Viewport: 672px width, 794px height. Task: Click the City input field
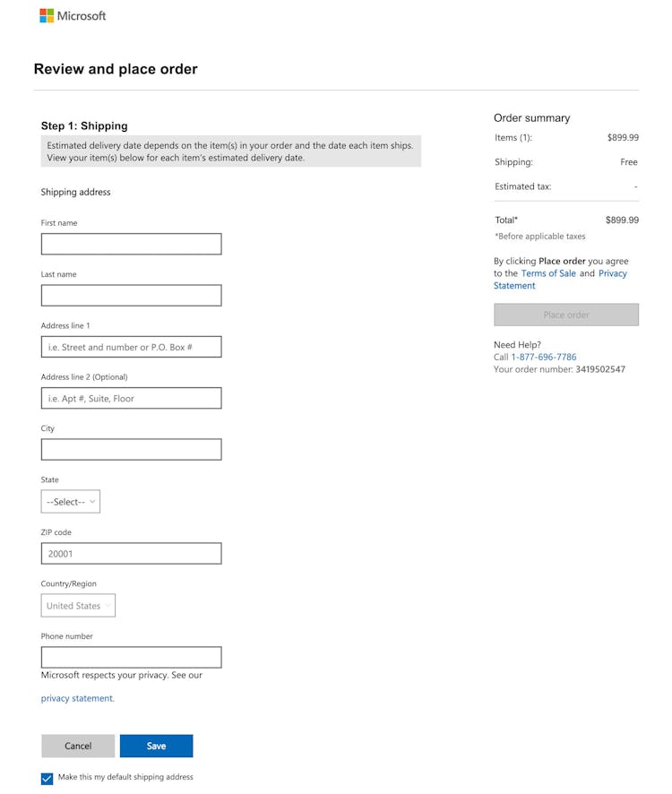click(131, 449)
